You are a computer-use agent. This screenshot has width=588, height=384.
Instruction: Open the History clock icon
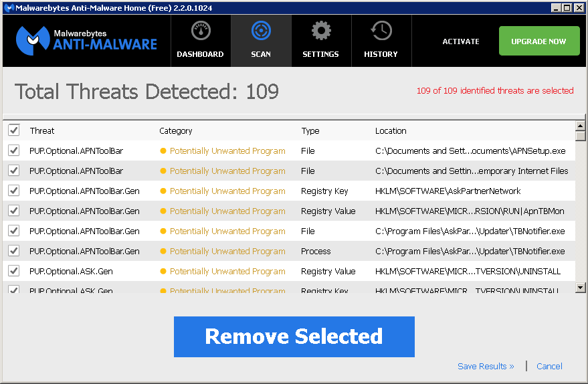[x=381, y=31]
